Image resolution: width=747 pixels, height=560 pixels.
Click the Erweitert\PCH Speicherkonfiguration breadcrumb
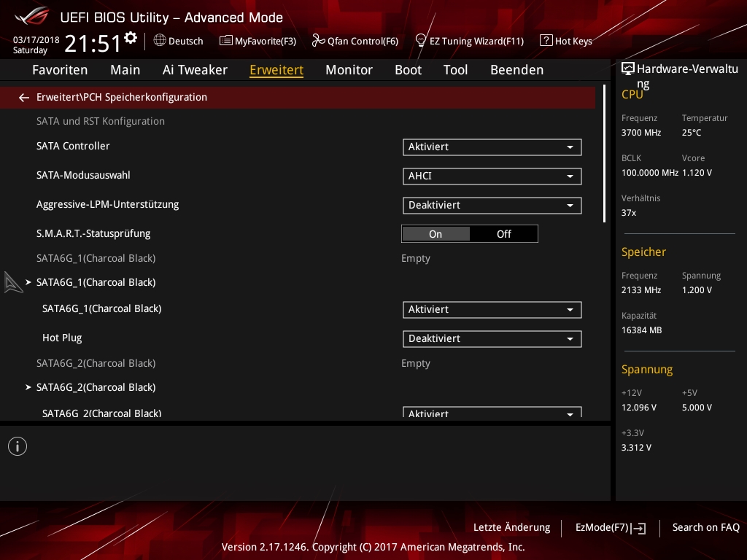(x=122, y=97)
